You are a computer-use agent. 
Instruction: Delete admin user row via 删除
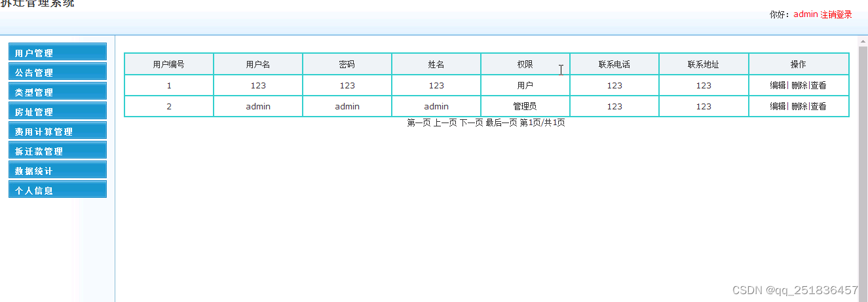point(799,106)
